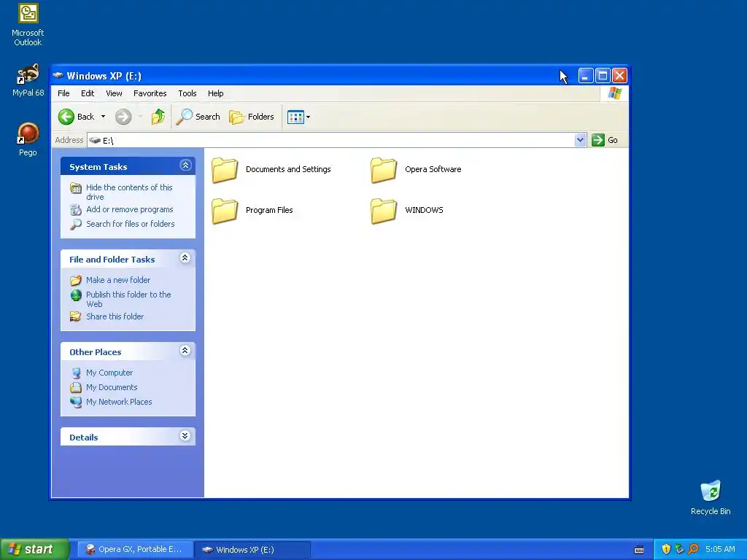Open the File menu
The width and height of the screenshot is (747, 560).
click(63, 93)
